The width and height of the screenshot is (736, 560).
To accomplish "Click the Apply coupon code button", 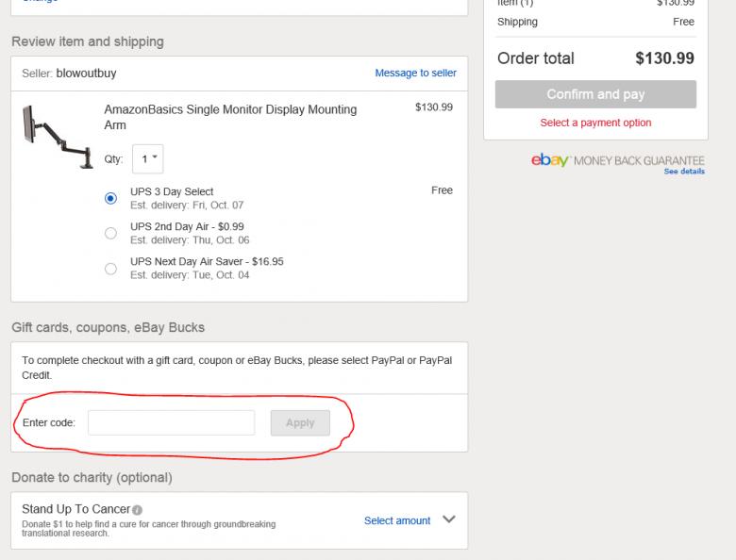I will [300, 422].
